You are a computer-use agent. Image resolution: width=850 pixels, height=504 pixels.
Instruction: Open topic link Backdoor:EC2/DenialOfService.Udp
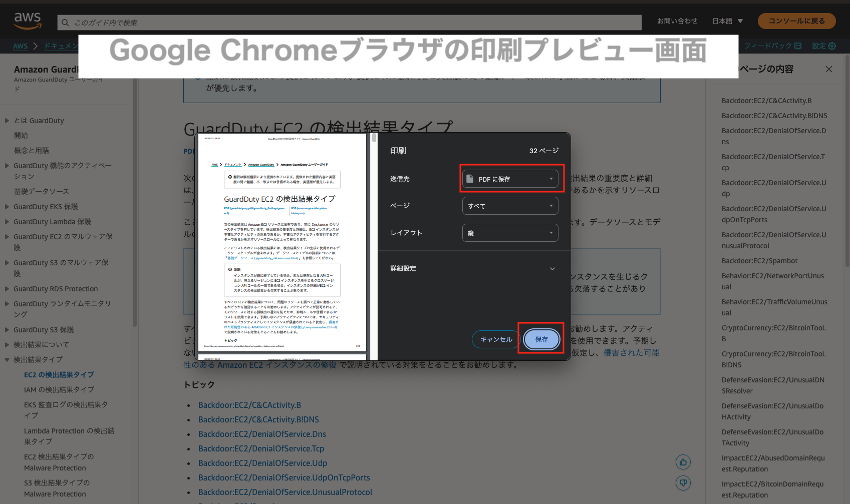point(262,463)
